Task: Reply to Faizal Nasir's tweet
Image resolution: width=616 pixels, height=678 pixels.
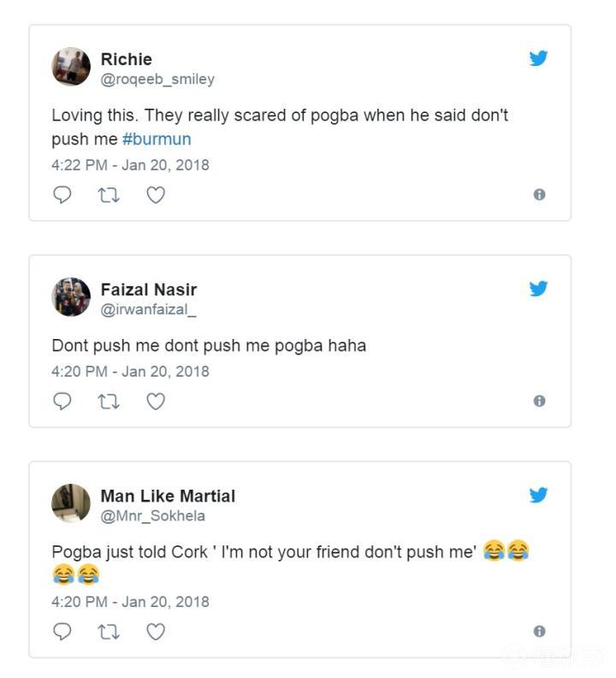Action: (x=62, y=401)
